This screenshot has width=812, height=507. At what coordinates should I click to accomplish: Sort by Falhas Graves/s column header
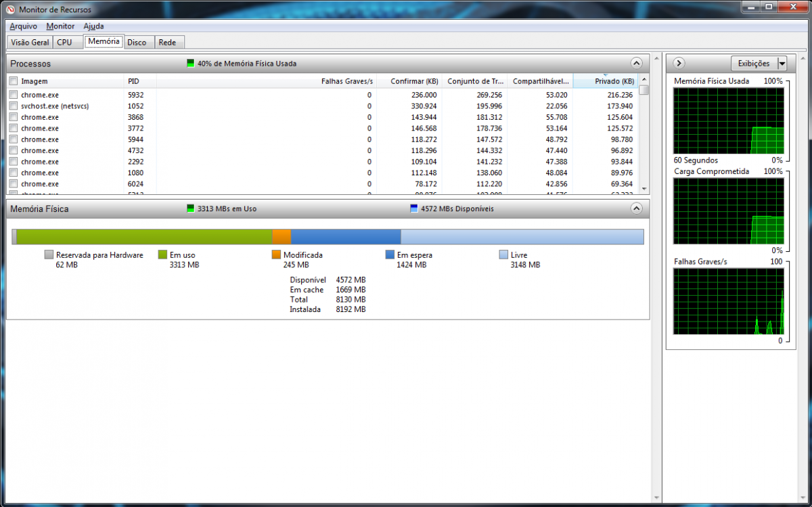coord(267,81)
